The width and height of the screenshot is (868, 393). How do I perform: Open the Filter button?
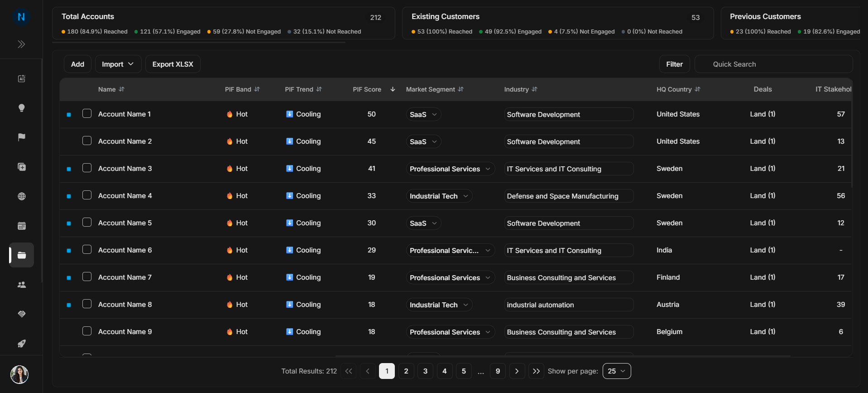pyautogui.click(x=674, y=64)
